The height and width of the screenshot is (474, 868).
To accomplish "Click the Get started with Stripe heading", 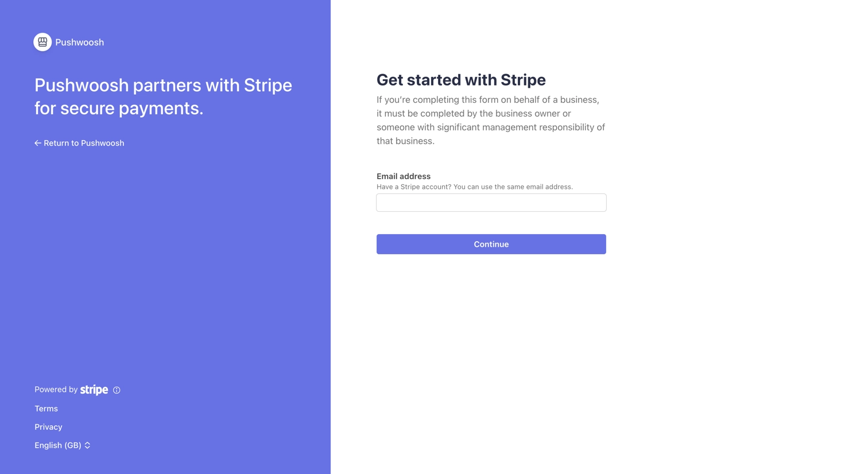I will tap(461, 80).
